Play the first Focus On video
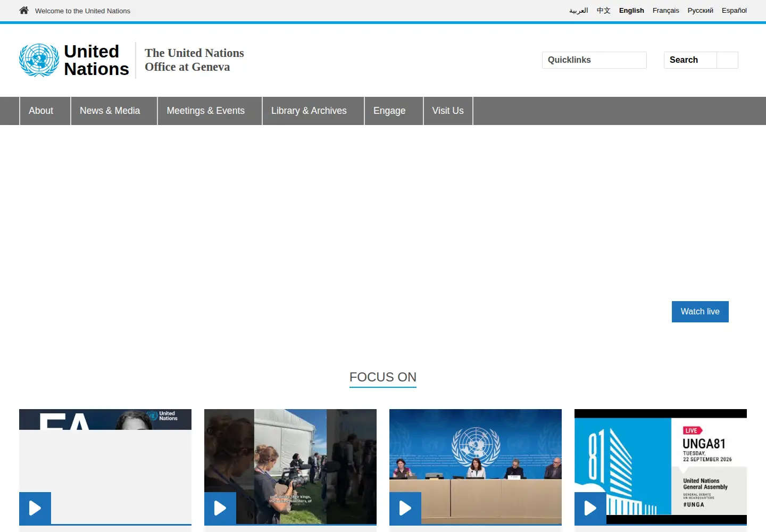Viewport: 766px width, 532px height. pos(35,508)
